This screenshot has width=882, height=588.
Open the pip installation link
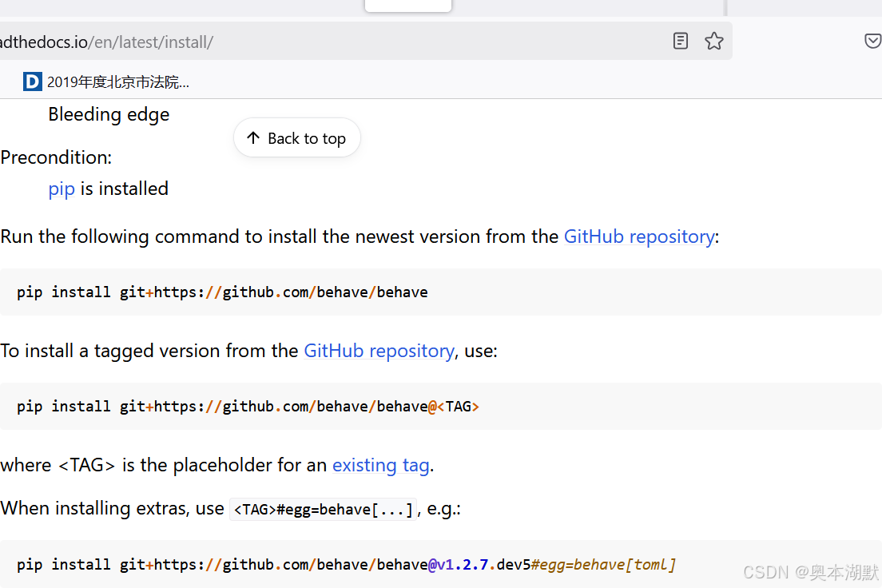62,189
